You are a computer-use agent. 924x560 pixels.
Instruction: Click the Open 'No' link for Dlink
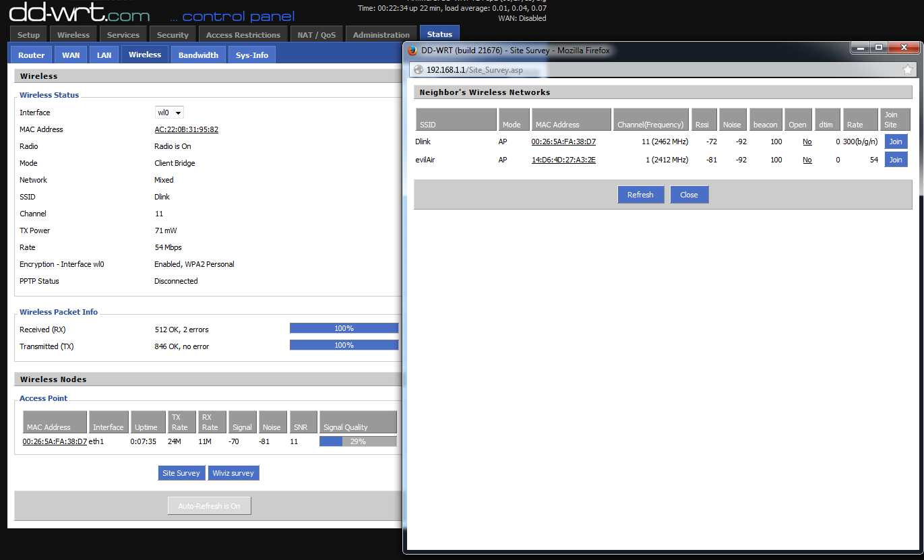tap(807, 142)
